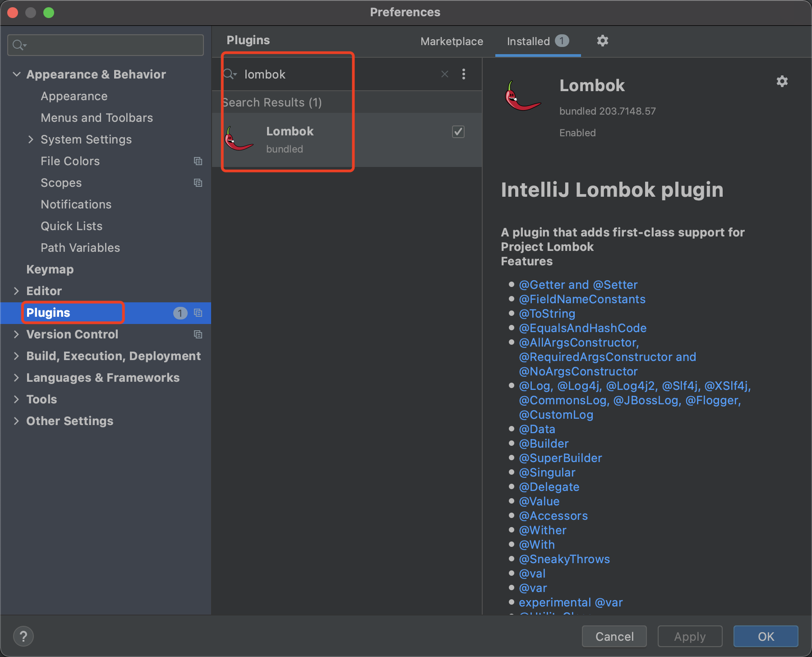Open the @Singular link
This screenshot has width=812, height=657.
coord(547,472)
